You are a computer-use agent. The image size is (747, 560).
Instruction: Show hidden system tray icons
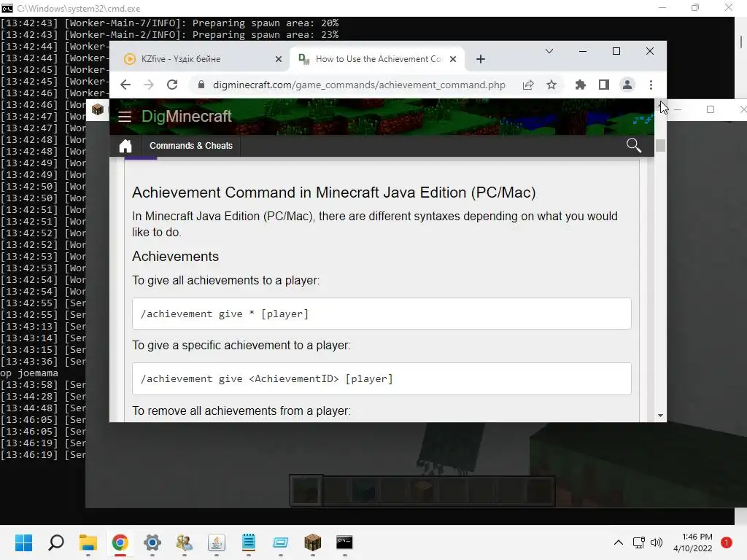pyautogui.click(x=619, y=542)
